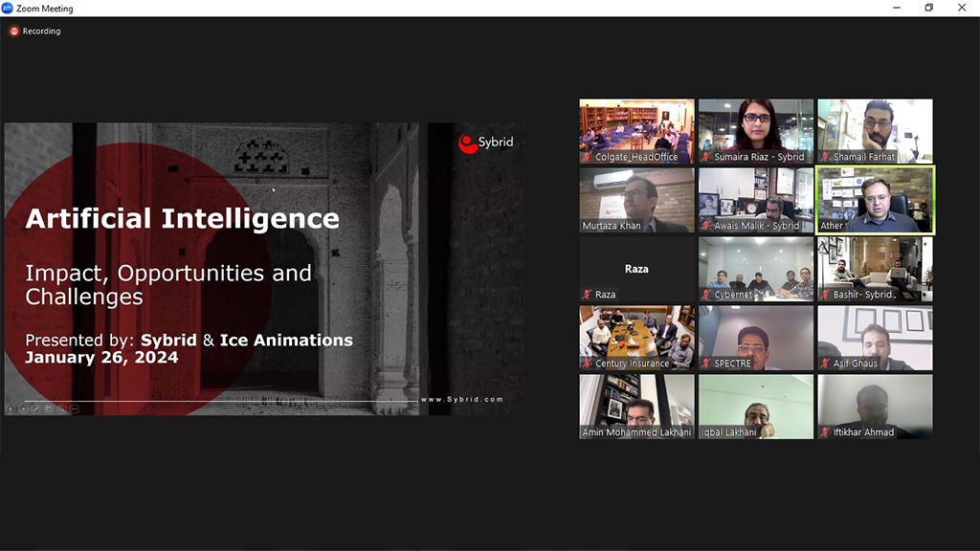980x551 pixels.
Task: Click the "January 26, 2024" date text
Action: pyautogui.click(x=101, y=358)
